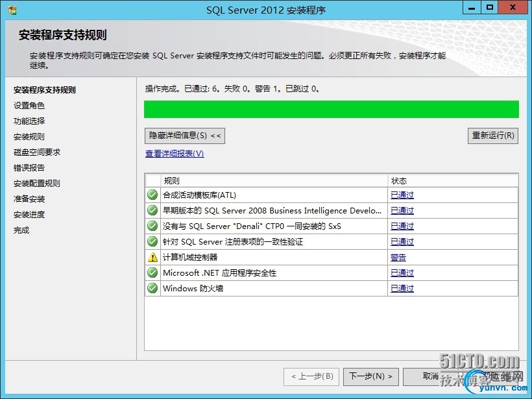This screenshot has width=532, height=399.
Task: Click rule text 针对 SQL Server 注册表项的一致性验证
Action: click(x=233, y=242)
